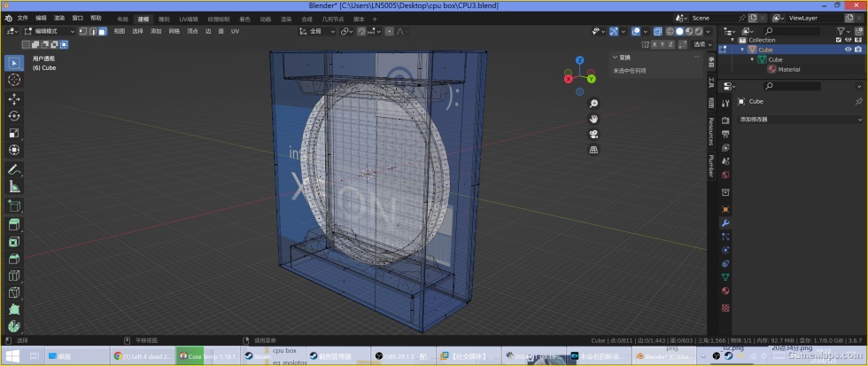Open the Object properties orange square tab
Image resolution: width=868 pixels, height=366 pixels.
[x=725, y=209]
